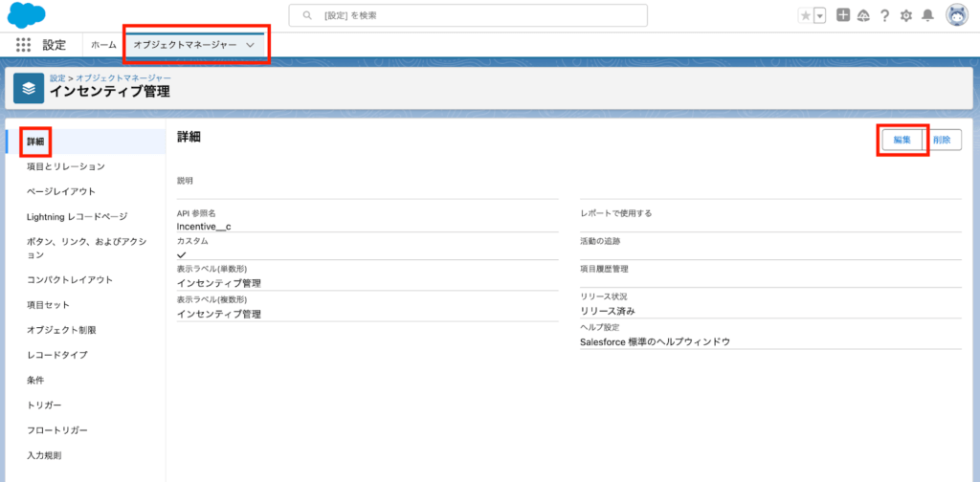Expand the オブジェクトマネージャー tab chevron
Screen dimensions: 980x482
point(250,45)
